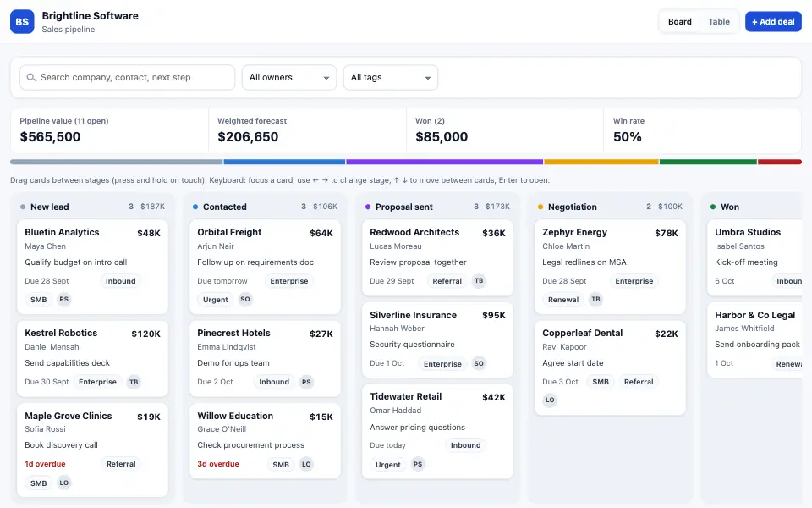The height and width of the screenshot is (508, 812).
Task: Click Inbound tag on Bluefin Analytics
Action: [x=121, y=281]
